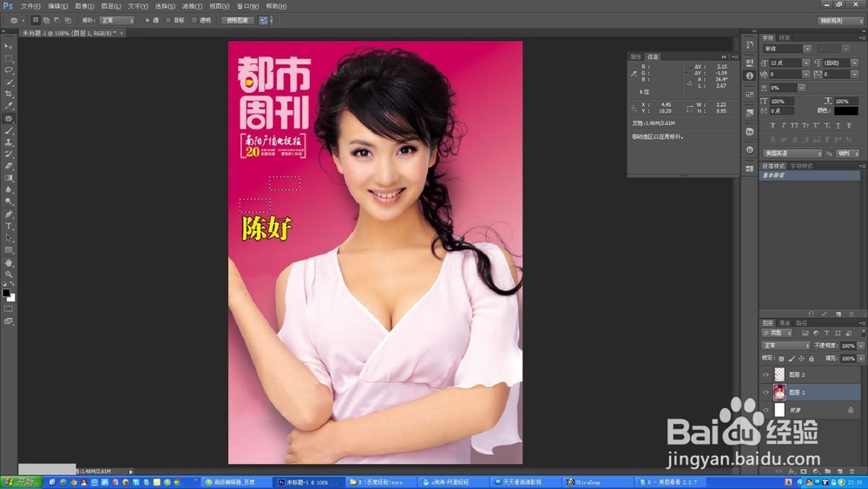Open the anti-aliasing dropdown 锐利
The width and height of the screenshot is (868, 489).
[x=847, y=154]
